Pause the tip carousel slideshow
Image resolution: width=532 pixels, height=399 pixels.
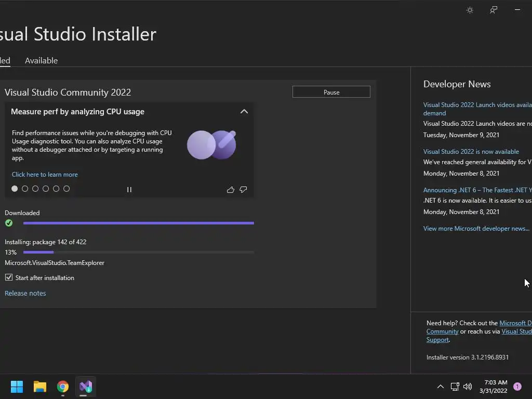tap(129, 190)
